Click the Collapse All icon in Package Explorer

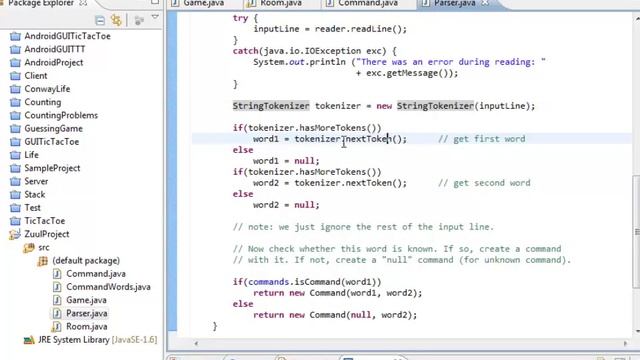click(100, 20)
